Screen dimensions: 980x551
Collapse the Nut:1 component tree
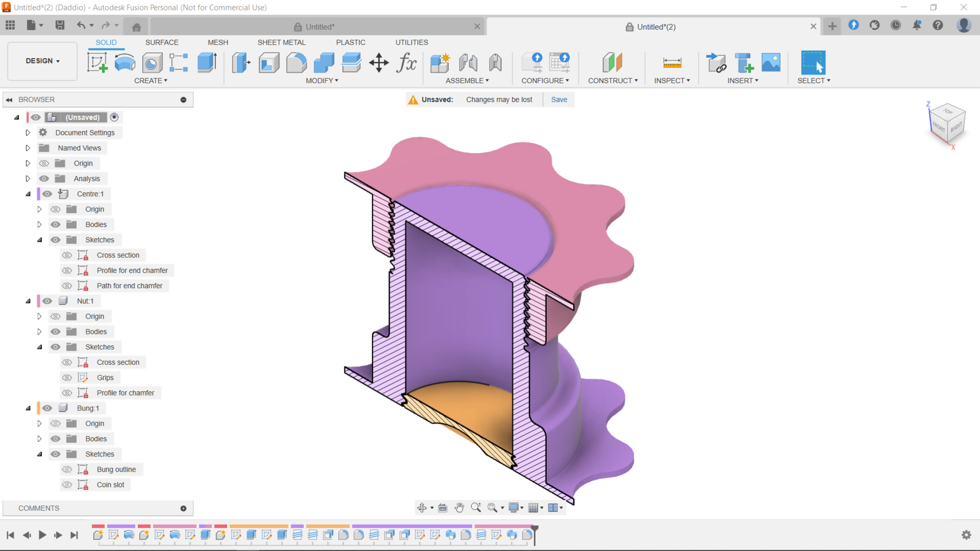click(x=28, y=301)
